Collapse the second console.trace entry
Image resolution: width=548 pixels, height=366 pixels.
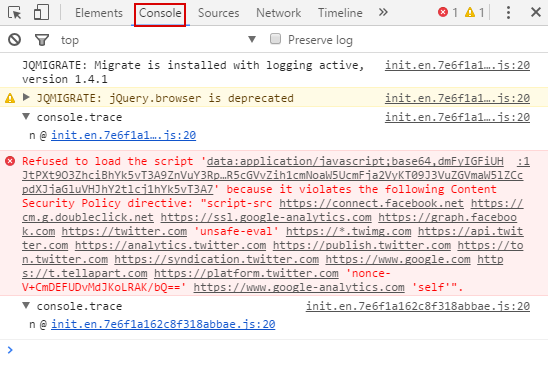coord(26,305)
